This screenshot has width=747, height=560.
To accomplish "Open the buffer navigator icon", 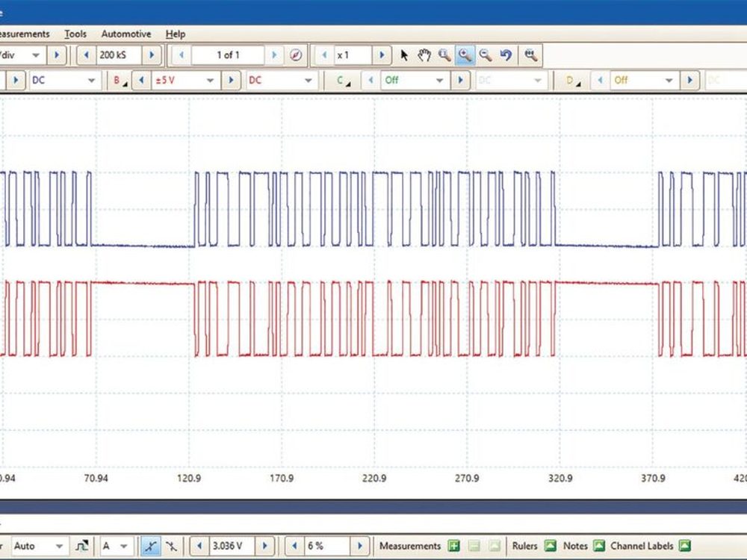I will click(x=295, y=55).
